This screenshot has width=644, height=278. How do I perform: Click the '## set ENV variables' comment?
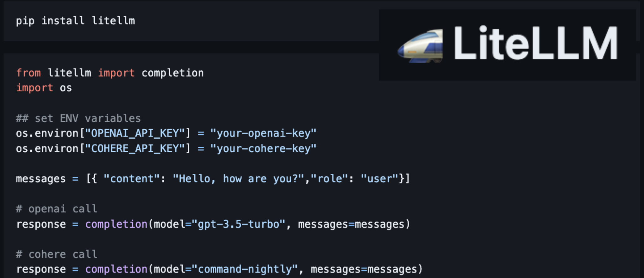(78, 118)
